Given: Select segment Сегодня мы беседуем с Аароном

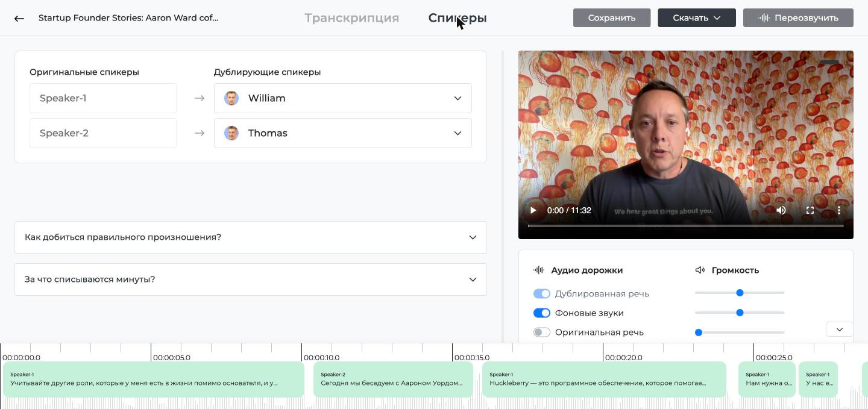Looking at the screenshot, I should click(x=393, y=379).
